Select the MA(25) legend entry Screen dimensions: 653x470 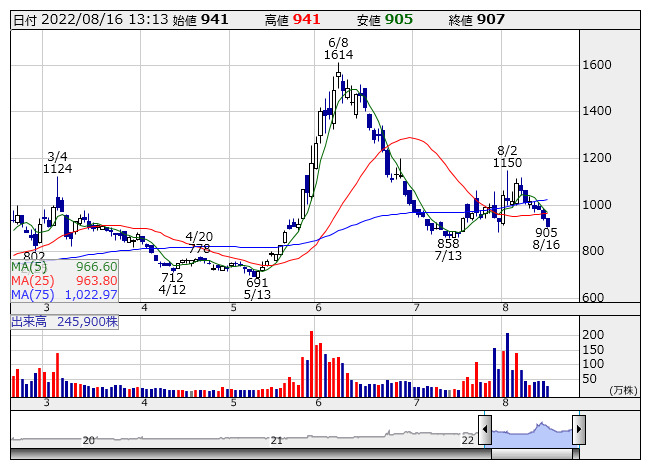(65, 281)
